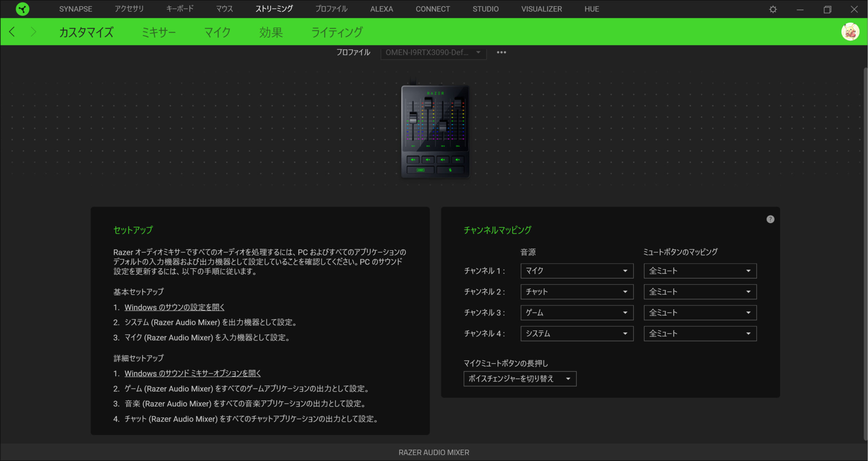Click the 詳細セットアップ label
Viewport: 868px width, 461px height.
pos(138,358)
